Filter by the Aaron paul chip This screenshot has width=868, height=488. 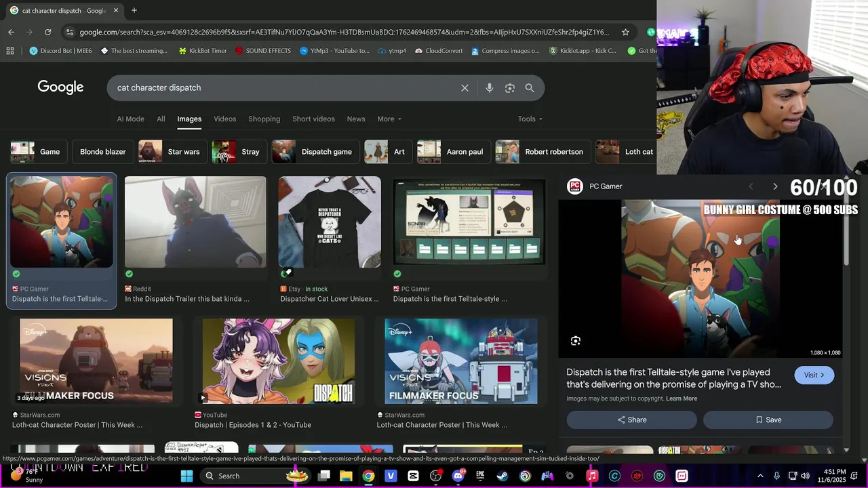pos(453,152)
